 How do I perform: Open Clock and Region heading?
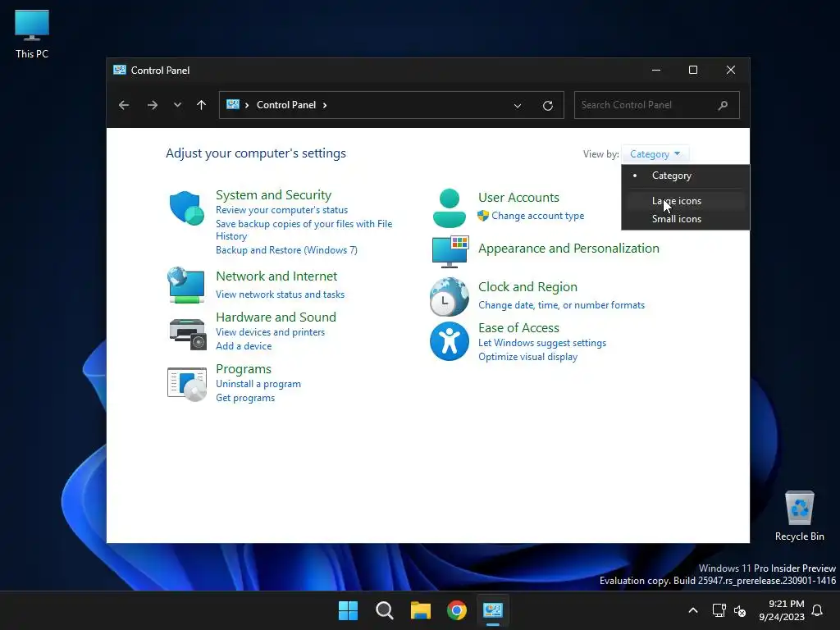point(527,287)
